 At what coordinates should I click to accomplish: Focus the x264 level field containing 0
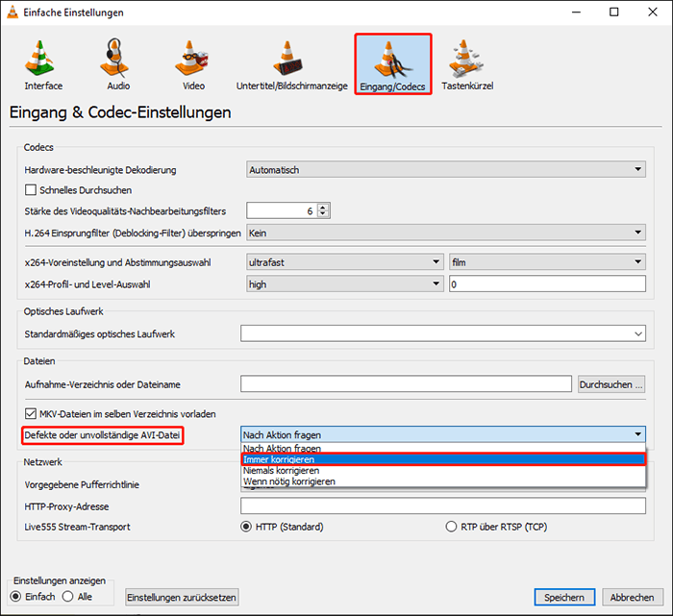click(x=547, y=284)
